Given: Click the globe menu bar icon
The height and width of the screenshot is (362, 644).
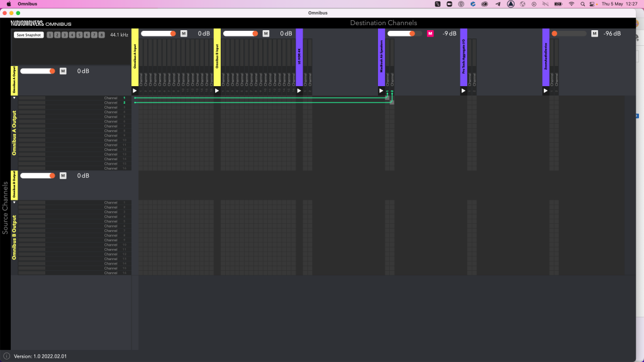Looking at the screenshot, I should 523,4.
